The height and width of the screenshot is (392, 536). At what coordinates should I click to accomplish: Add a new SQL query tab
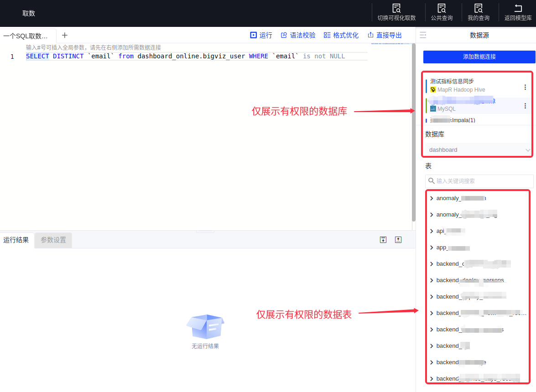click(65, 35)
